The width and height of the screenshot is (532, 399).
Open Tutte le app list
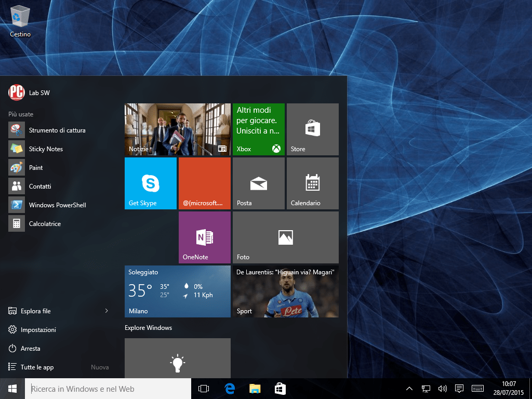click(37, 367)
